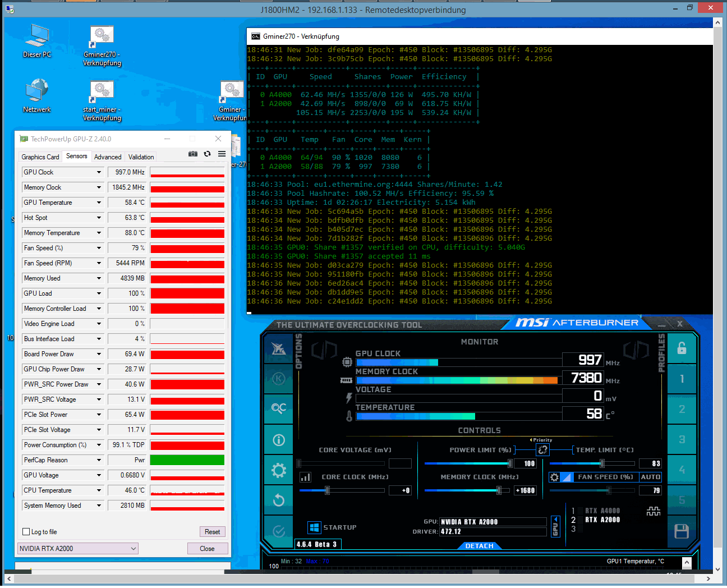
Task: Open the start_miner Verknüpfung desktop shortcut
Action: click(x=102, y=101)
